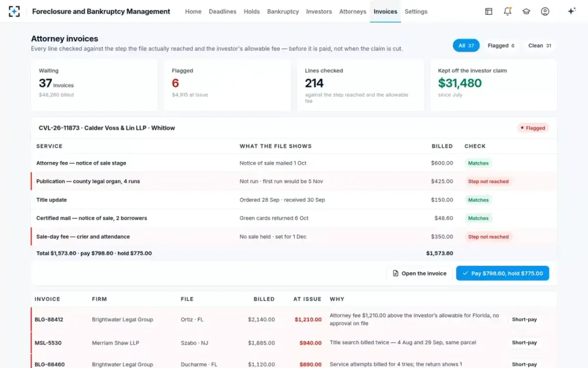Image resolution: width=588 pixels, height=368 pixels.
Task: Select the Invoices tab
Action: pos(385,11)
